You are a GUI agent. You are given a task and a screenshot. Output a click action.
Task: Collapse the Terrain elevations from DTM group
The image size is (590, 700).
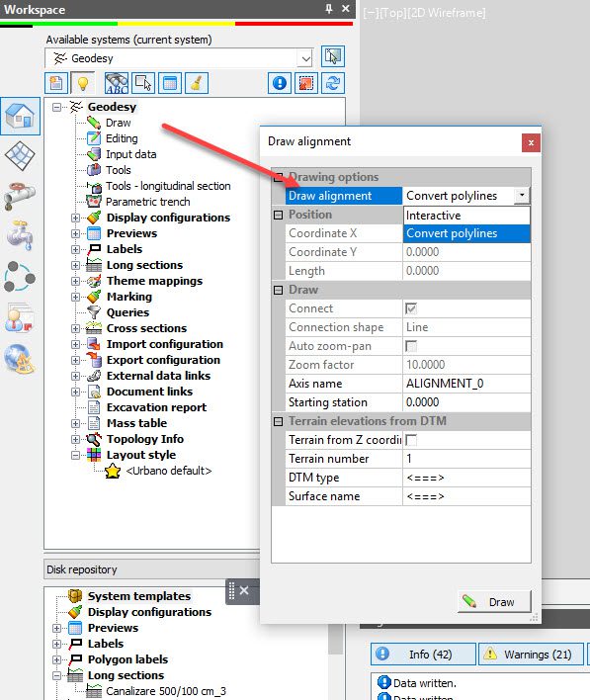(278, 421)
